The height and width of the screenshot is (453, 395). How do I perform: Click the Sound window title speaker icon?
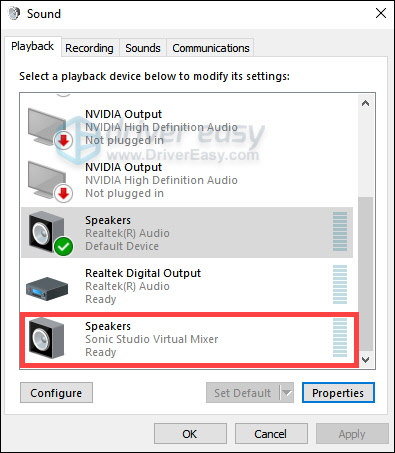(14, 14)
